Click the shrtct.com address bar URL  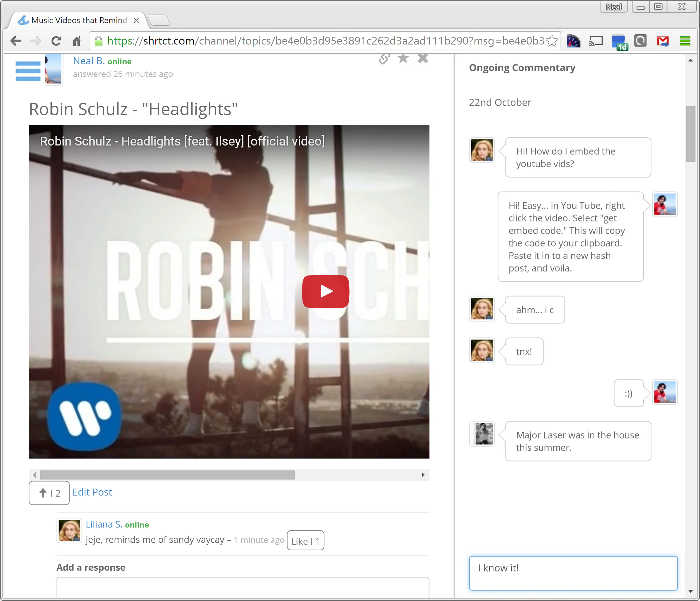click(x=325, y=41)
